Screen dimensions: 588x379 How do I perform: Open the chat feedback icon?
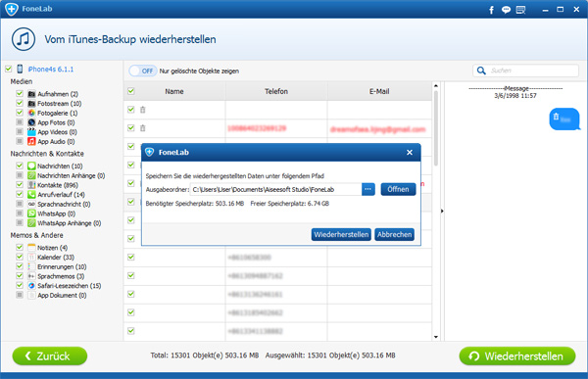506,10
